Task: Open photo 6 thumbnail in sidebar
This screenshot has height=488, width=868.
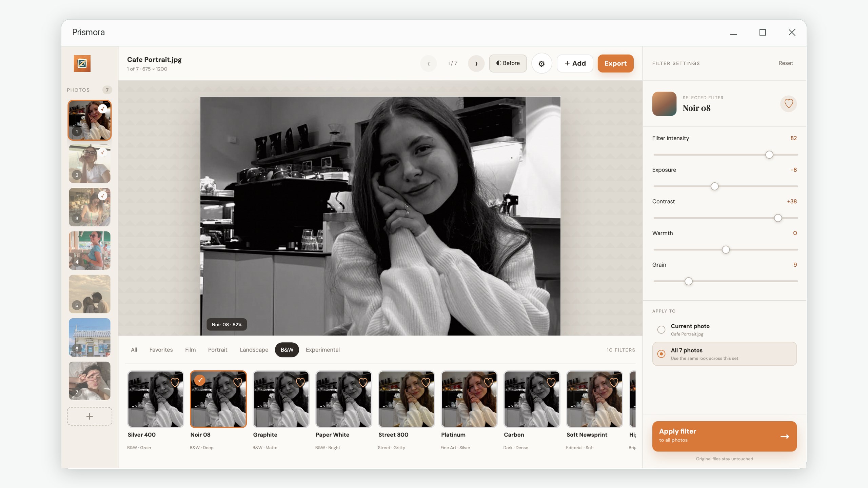Action: click(x=90, y=337)
